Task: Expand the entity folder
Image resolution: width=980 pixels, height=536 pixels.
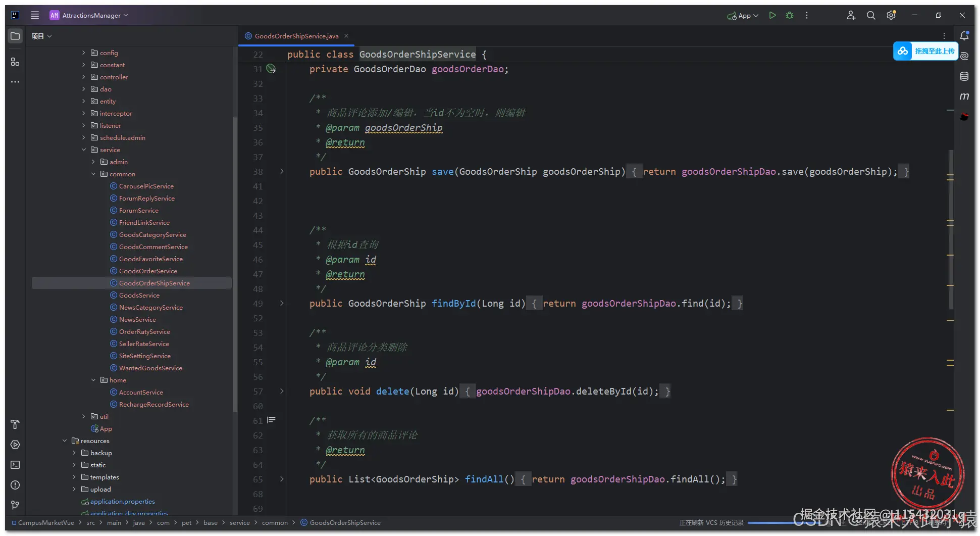Action: pos(84,101)
